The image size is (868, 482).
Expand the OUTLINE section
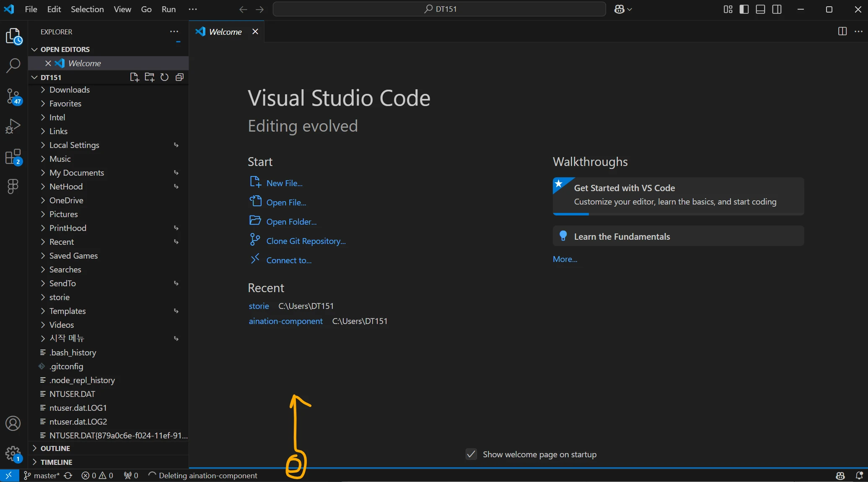pyautogui.click(x=108, y=448)
